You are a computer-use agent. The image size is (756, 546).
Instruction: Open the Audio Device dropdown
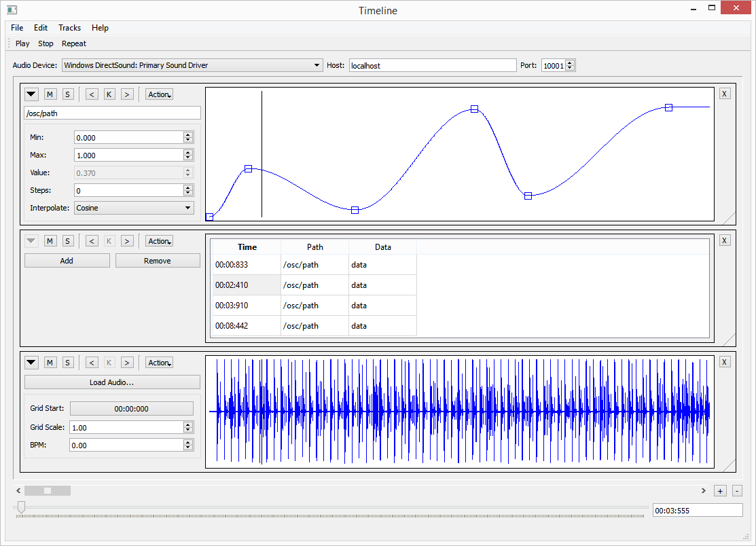192,65
